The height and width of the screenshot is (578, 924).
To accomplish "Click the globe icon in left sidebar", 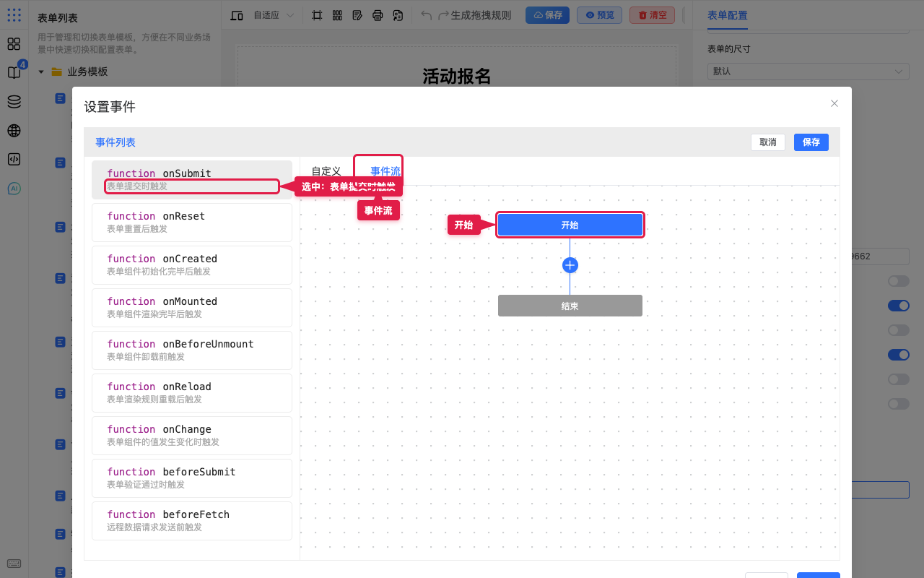I will coord(14,131).
